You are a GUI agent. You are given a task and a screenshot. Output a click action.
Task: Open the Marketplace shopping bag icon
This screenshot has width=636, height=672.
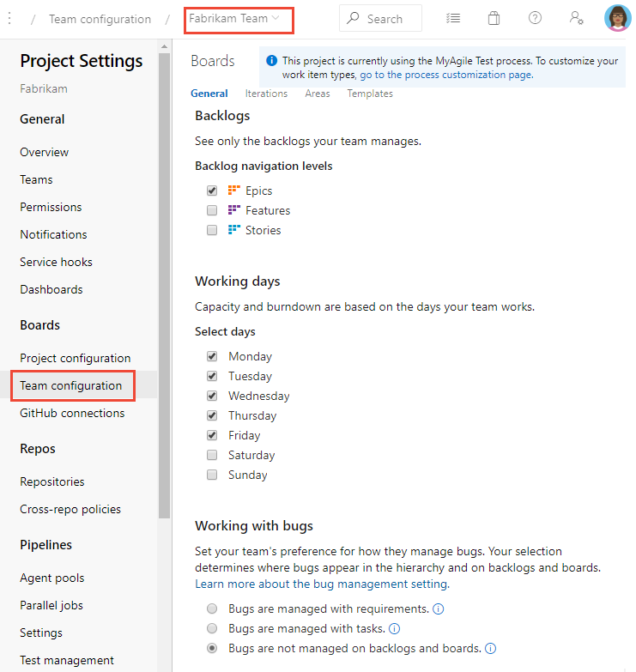(494, 18)
